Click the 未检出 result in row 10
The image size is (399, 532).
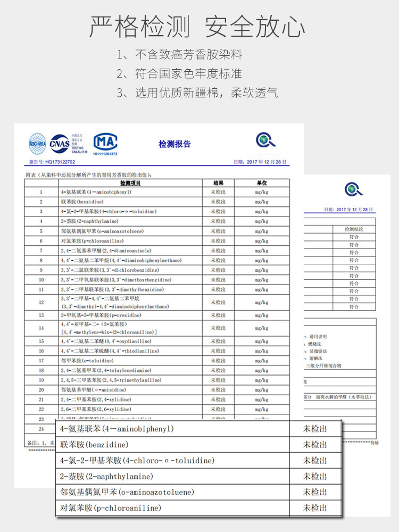coord(218,280)
